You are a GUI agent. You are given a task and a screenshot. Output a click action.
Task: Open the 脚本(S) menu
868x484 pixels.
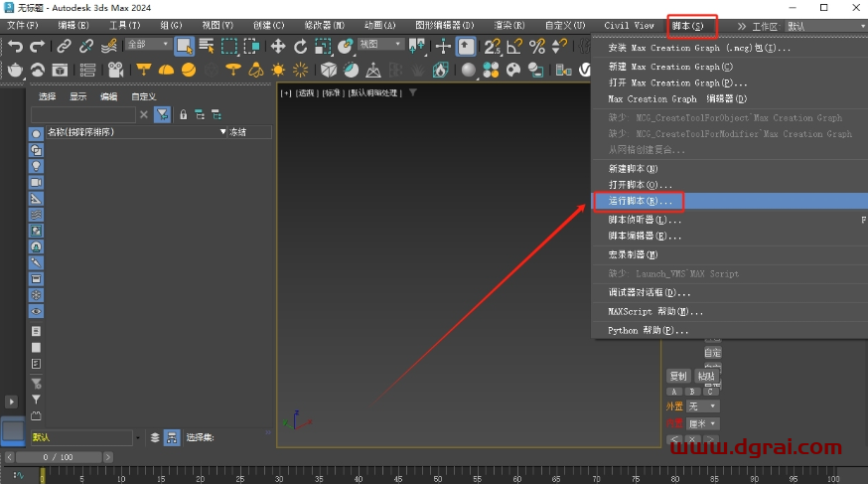[687, 26]
